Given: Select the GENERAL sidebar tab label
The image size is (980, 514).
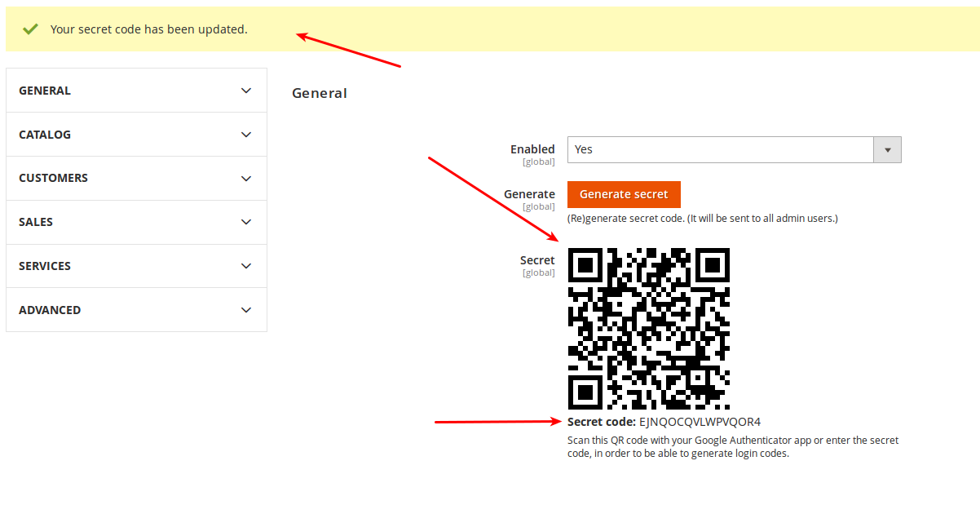Looking at the screenshot, I should tap(45, 91).
